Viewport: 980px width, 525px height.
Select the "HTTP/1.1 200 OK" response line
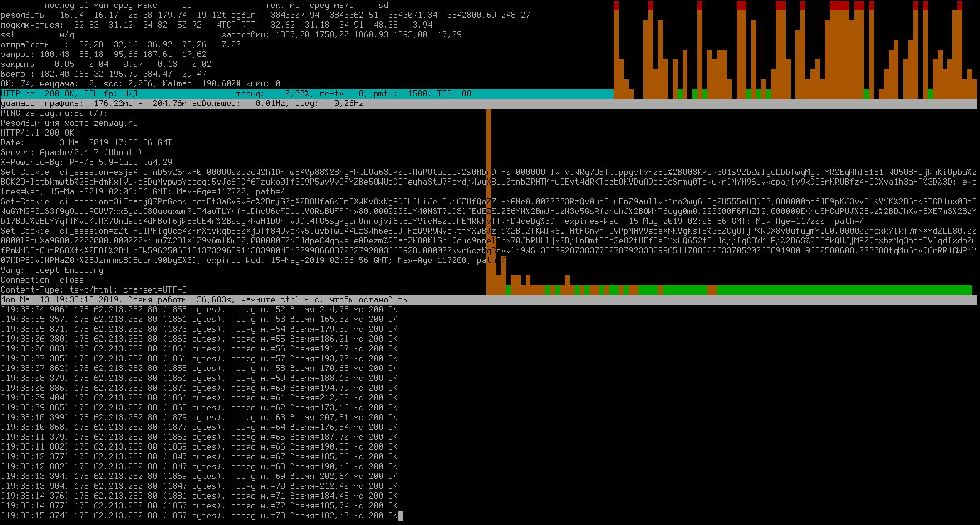[37, 132]
